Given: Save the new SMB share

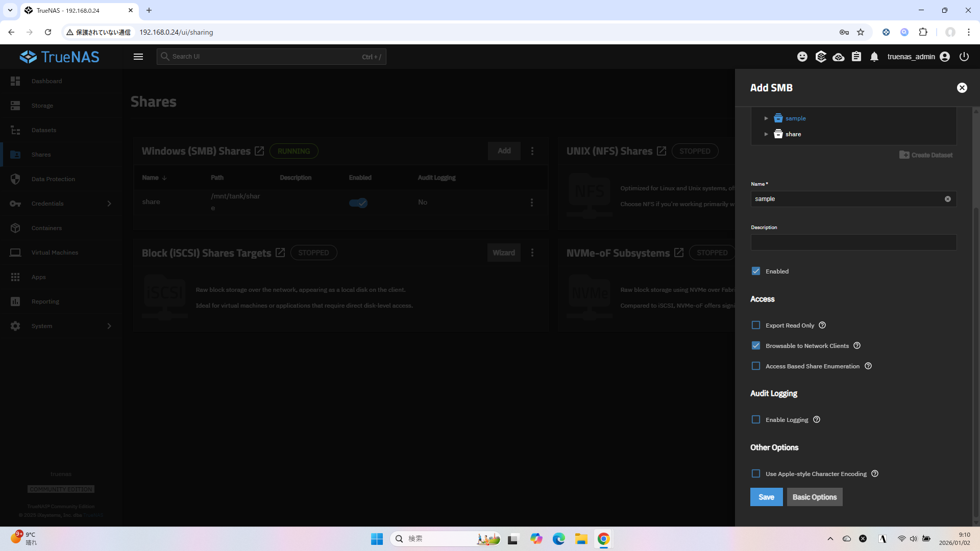Looking at the screenshot, I should 766,497.
